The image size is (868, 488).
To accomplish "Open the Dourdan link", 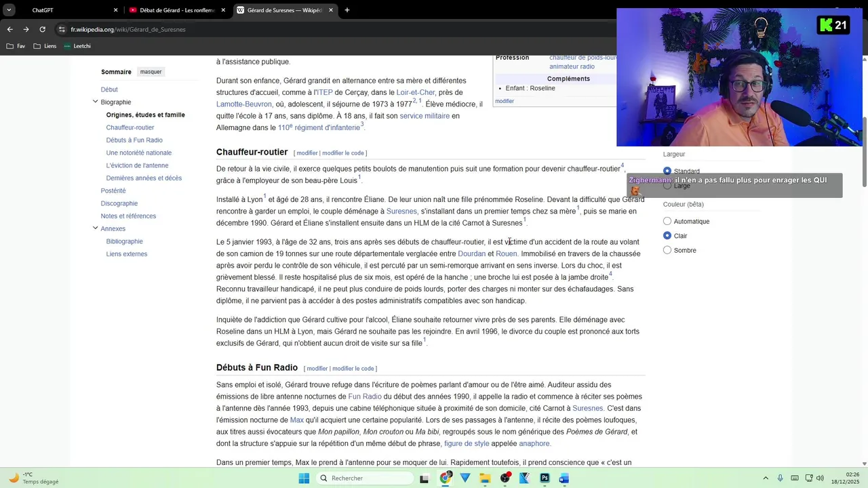I will pyautogui.click(x=472, y=253).
